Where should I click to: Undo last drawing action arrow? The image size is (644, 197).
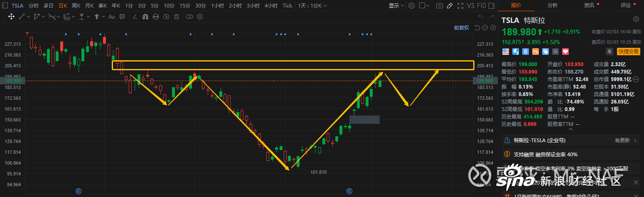(481, 17)
